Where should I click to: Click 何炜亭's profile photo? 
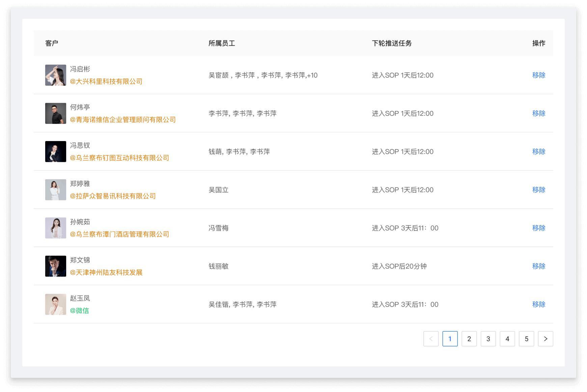click(x=56, y=113)
